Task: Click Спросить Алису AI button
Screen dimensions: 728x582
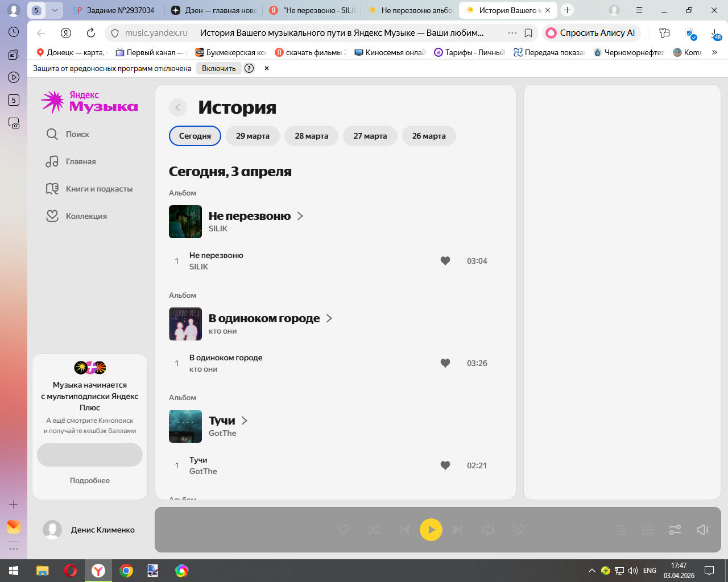Action: coord(591,33)
